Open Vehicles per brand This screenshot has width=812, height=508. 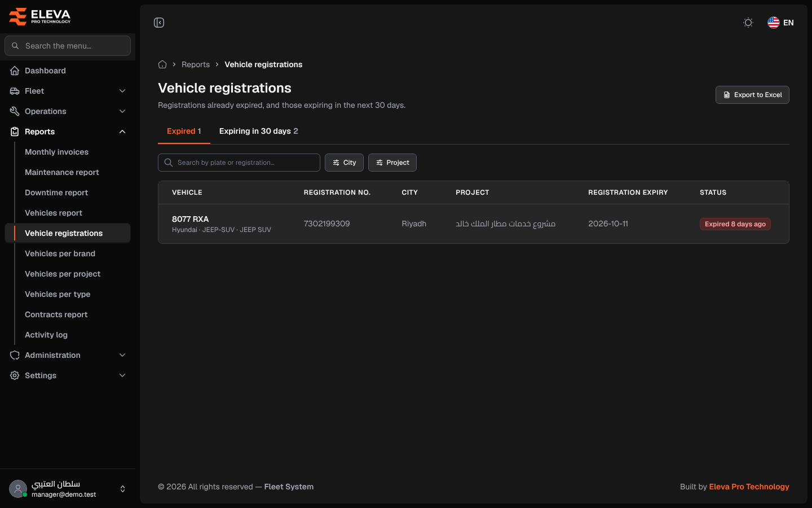tap(60, 253)
